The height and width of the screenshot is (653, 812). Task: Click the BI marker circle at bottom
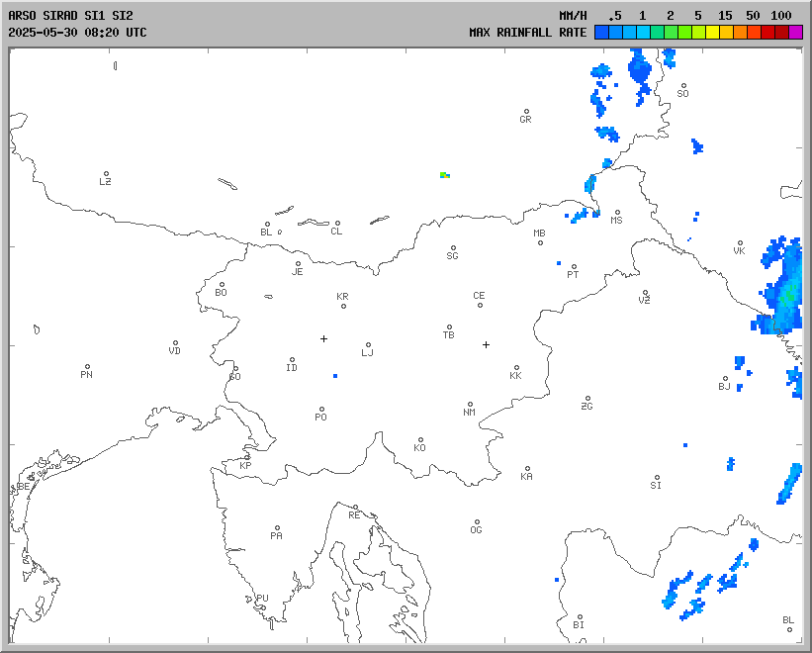pos(580,617)
